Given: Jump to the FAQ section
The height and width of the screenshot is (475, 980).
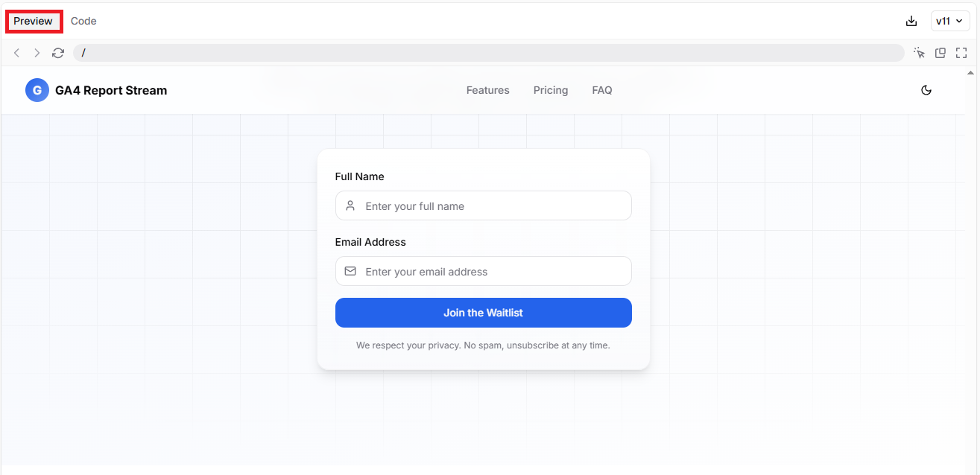Looking at the screenshot, I should [x=601, y=90].
